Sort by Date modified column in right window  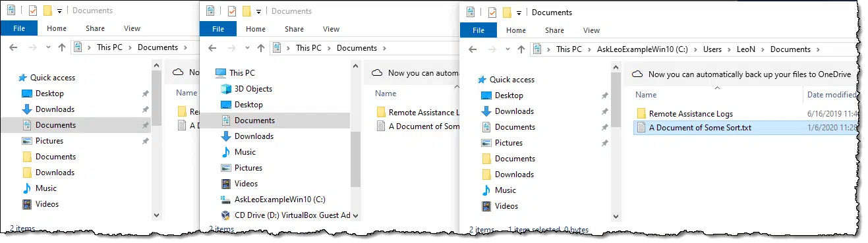pyautogui.click(x=831, y=95)
